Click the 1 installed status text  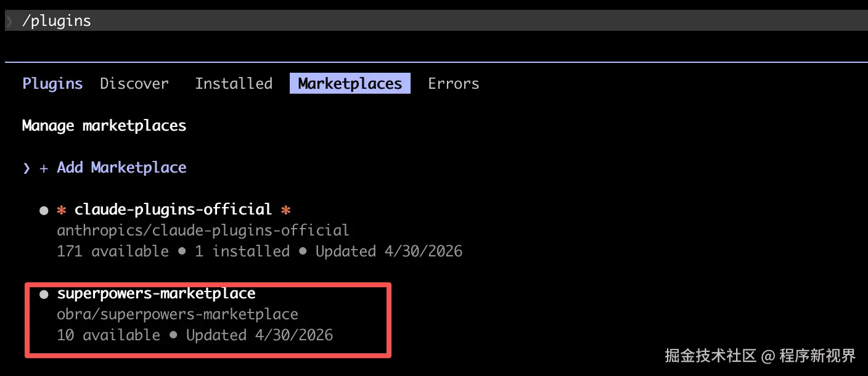tap(242, 251)
